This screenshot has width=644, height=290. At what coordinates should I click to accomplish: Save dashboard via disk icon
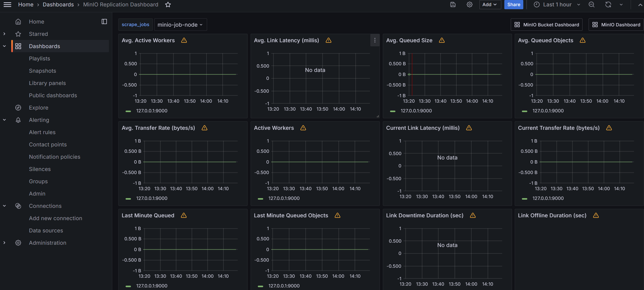pyautogui.click(x=453, y=5)
